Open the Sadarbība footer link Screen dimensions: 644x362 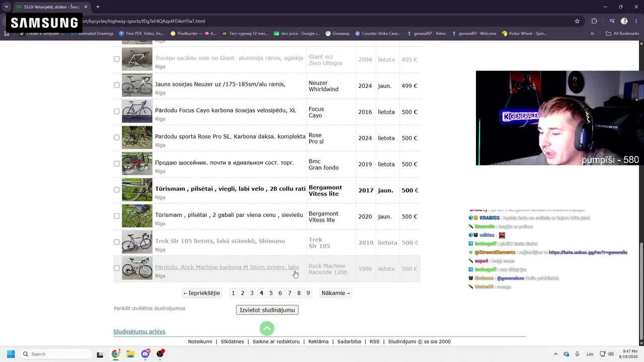[349, 342]
